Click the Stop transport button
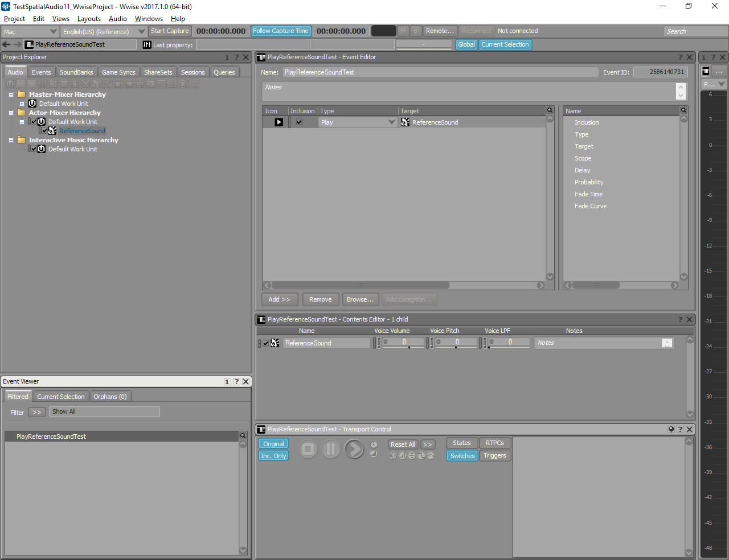The height and width of the screenshot is (560, 729). tap(308, 450)
